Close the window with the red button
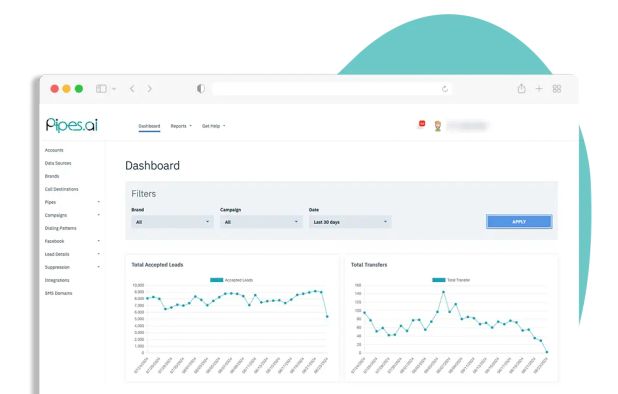 click(55, 89)
